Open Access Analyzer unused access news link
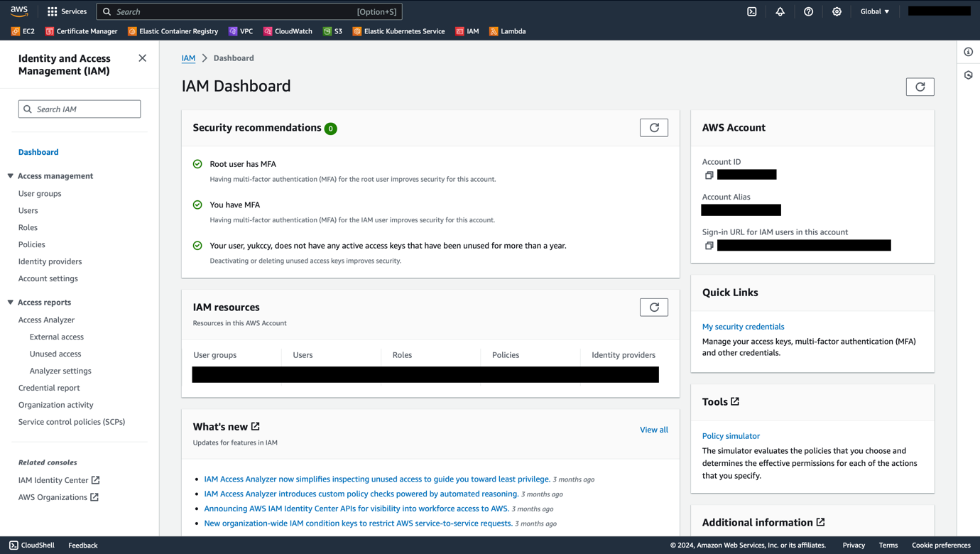This screenshot has height=554, width=980. pos(377,479)
